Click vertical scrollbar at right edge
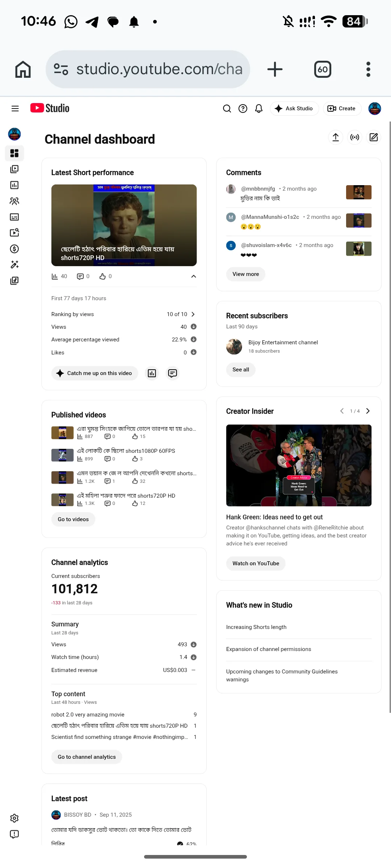 click(x=390, y=417)
